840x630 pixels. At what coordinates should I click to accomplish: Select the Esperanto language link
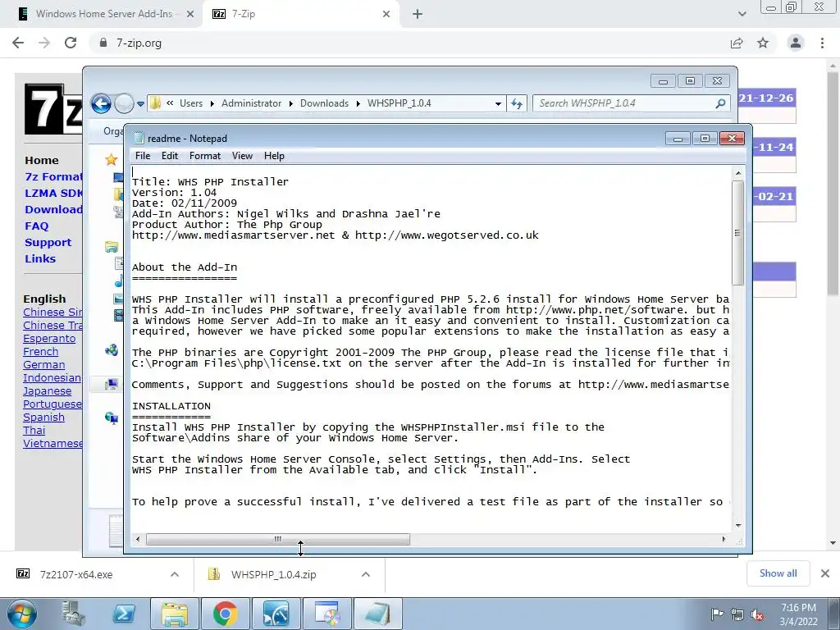[49, 339]
